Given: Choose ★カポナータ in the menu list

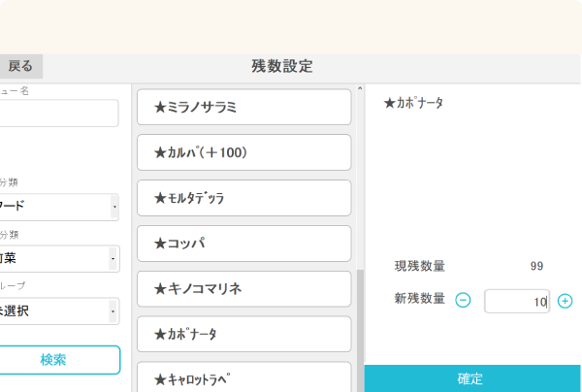Looking at the screenshot, I should coord(244,334).
